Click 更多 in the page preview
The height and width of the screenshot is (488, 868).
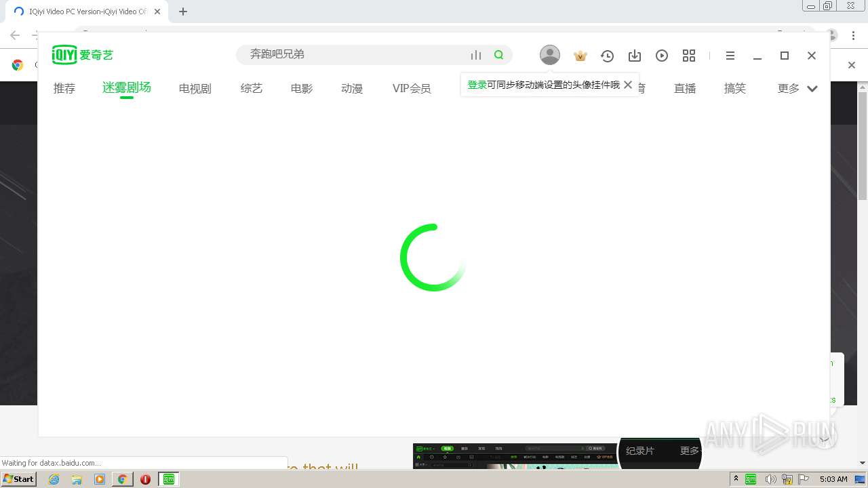tap(690, 451)
